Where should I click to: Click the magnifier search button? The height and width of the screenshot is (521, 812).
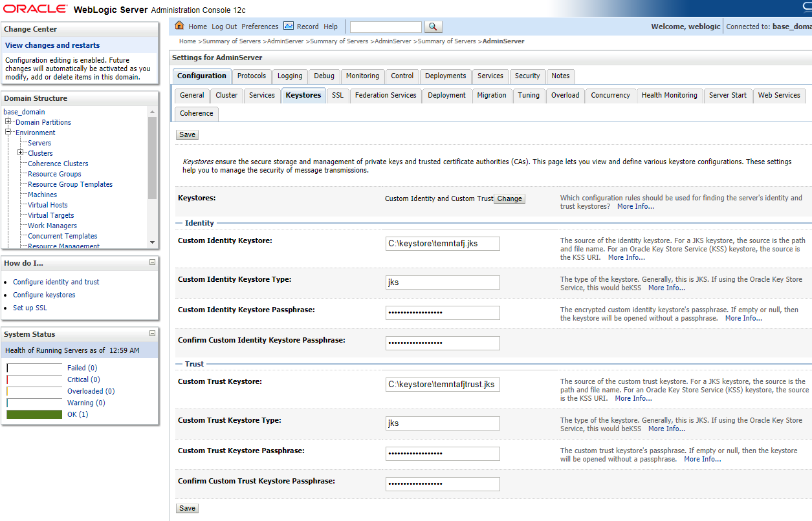(x=433, y=27)
